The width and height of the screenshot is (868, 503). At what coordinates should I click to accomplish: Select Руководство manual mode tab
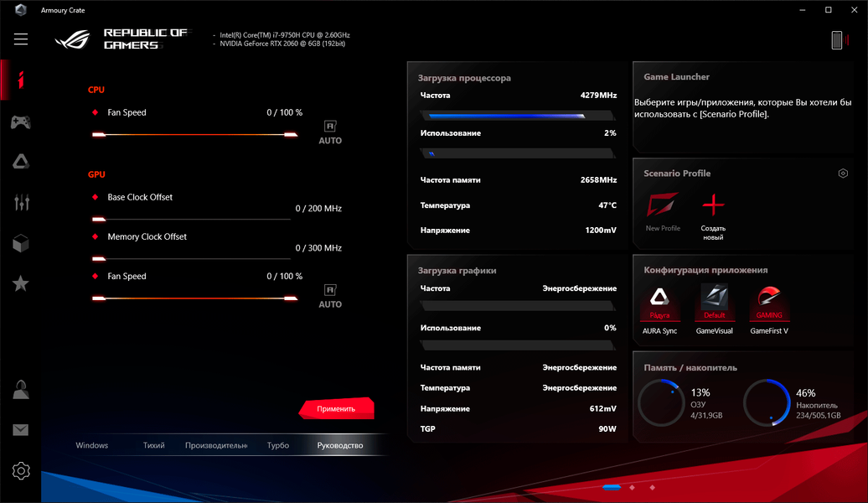coord(340,445)
